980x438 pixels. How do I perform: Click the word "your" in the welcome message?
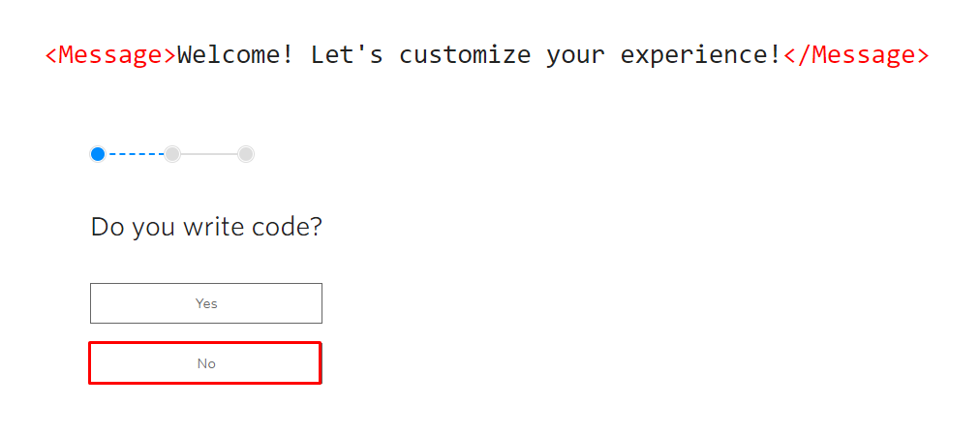point(575,55)
